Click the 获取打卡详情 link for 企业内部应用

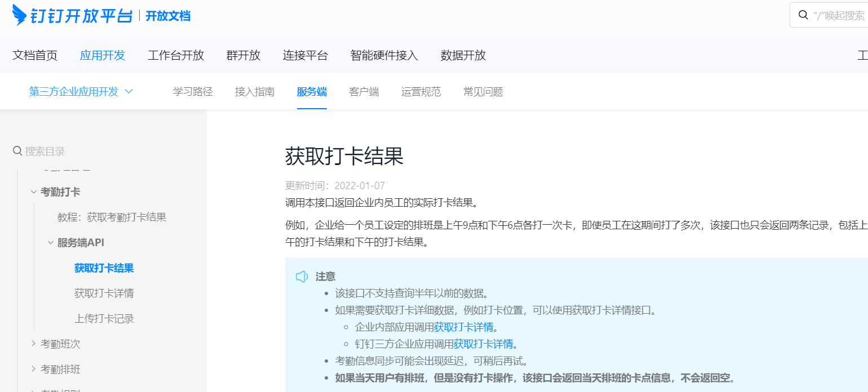[x=463, y=327]
